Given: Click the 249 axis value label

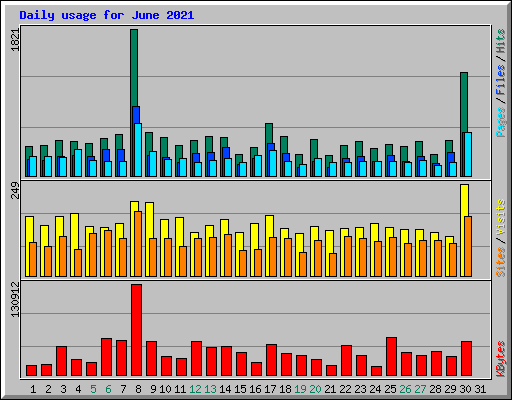Looking at the screenshot, I should [15, 191].
